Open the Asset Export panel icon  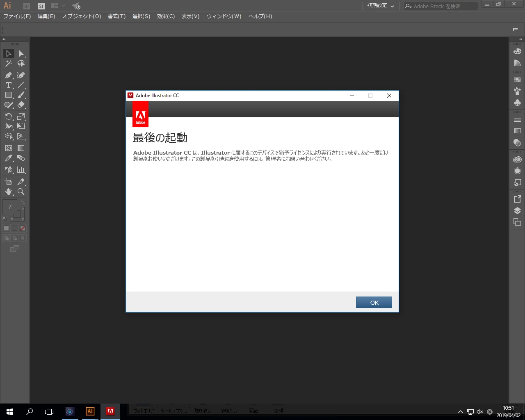tap(517, 199)
